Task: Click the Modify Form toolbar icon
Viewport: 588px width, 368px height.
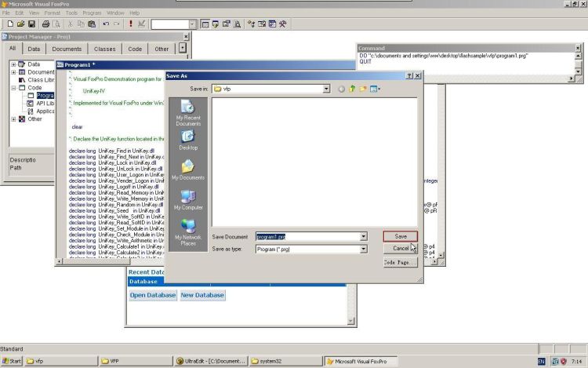Action: [141, 24]
